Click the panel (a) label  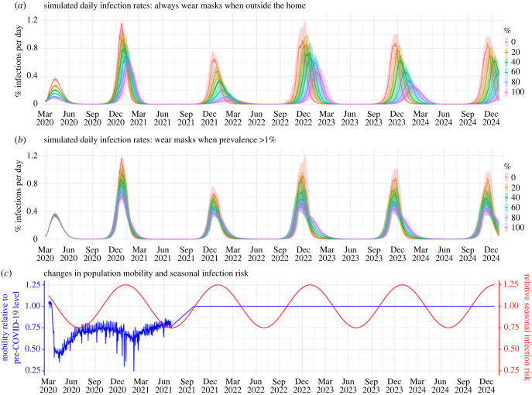point(20,5)
